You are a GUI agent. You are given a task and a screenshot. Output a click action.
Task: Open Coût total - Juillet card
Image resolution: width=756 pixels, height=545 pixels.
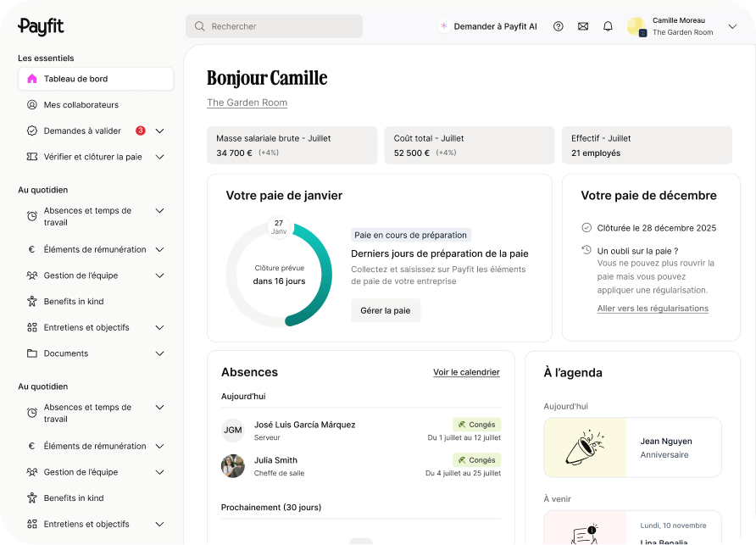(x=470, y=145)
